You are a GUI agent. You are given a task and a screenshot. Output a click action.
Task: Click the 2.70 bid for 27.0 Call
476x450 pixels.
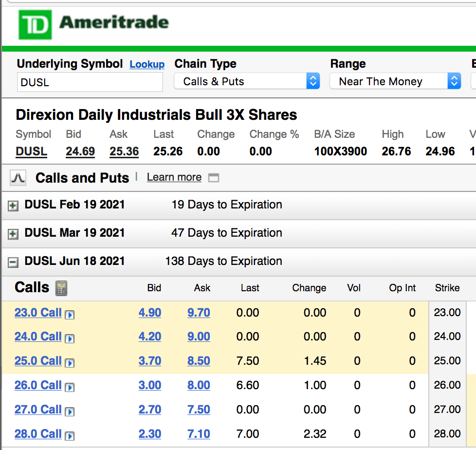[150, 409]
